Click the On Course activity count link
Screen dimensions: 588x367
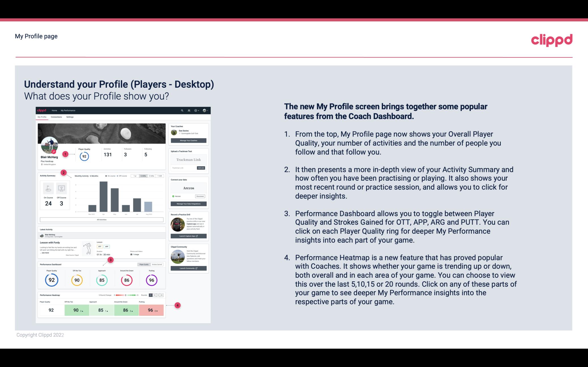click(x=48, y=203)
